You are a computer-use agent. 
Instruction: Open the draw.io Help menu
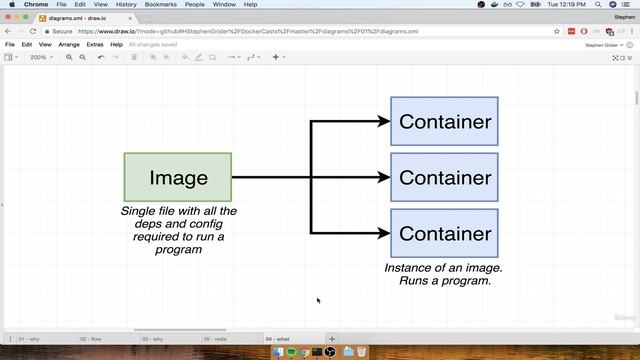coord(116,44)
